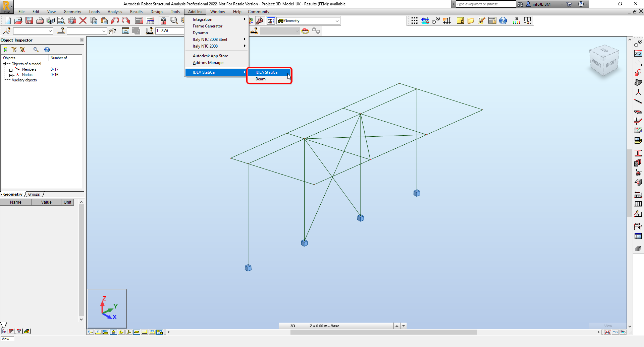Toggle the 123 numbering icon in bottom bar
The height and width of the screenshot is (347, 644).
152,332
